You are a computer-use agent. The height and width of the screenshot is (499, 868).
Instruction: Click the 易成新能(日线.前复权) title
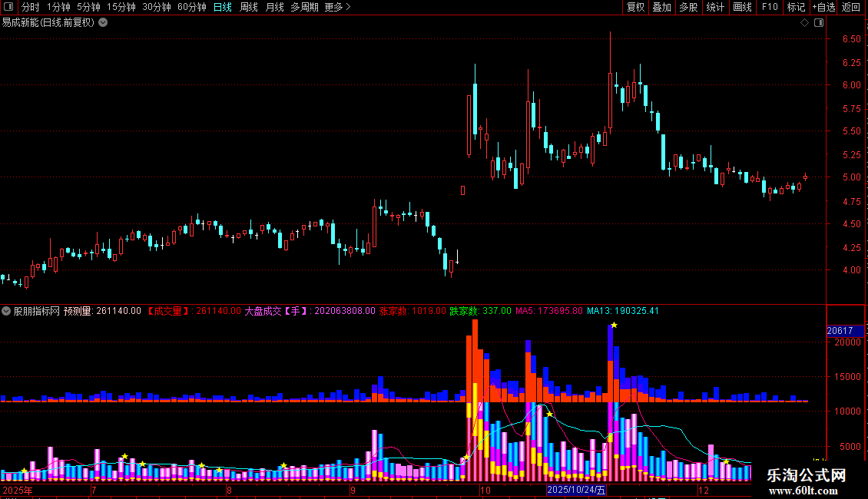(48, 23)
